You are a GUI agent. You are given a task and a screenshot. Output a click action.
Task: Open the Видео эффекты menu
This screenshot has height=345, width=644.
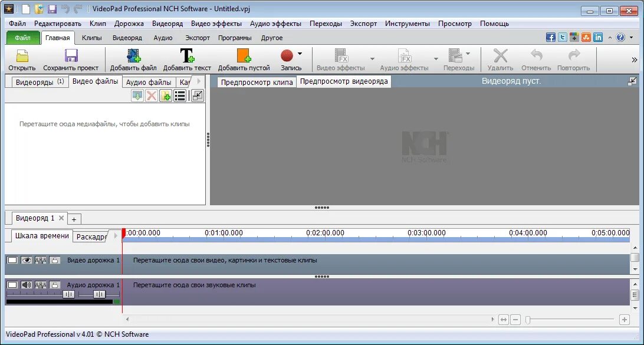[x=216, y=24]
